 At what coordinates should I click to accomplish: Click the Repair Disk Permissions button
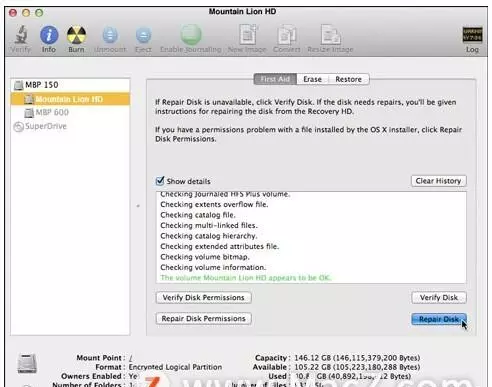pos(203,319)
